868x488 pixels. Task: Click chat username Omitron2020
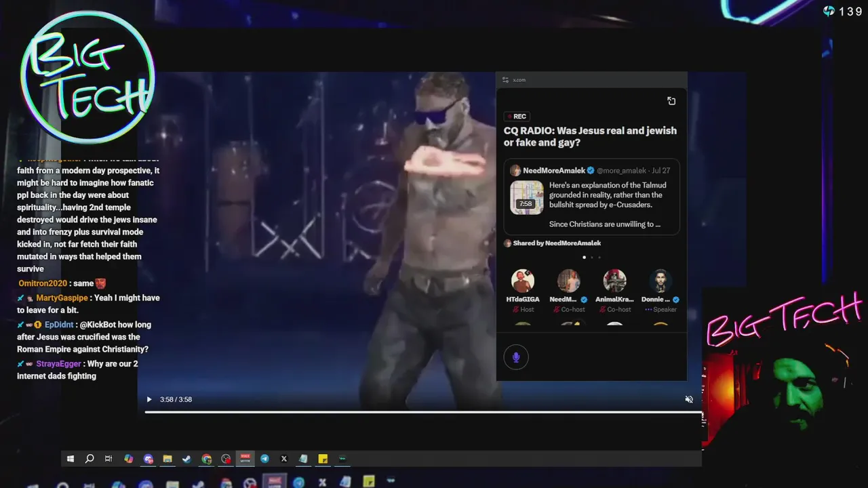tap(43, 283)
